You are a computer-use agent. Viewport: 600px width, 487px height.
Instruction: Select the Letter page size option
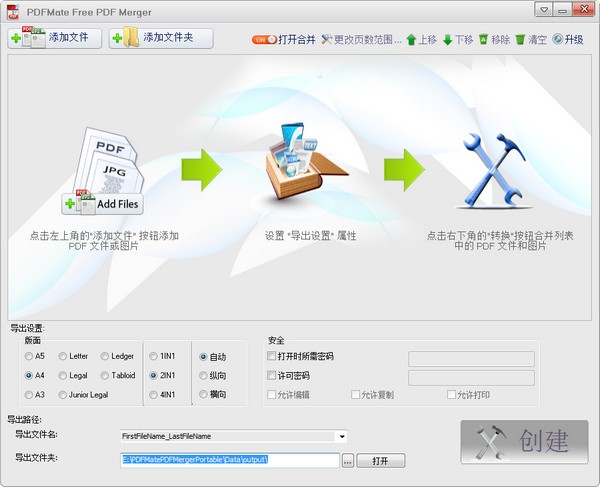click(x=64, y=356)
